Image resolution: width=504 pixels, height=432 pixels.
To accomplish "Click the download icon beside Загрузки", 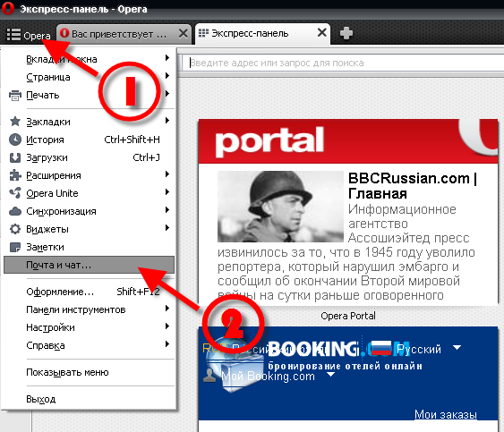I will [15, 157].
